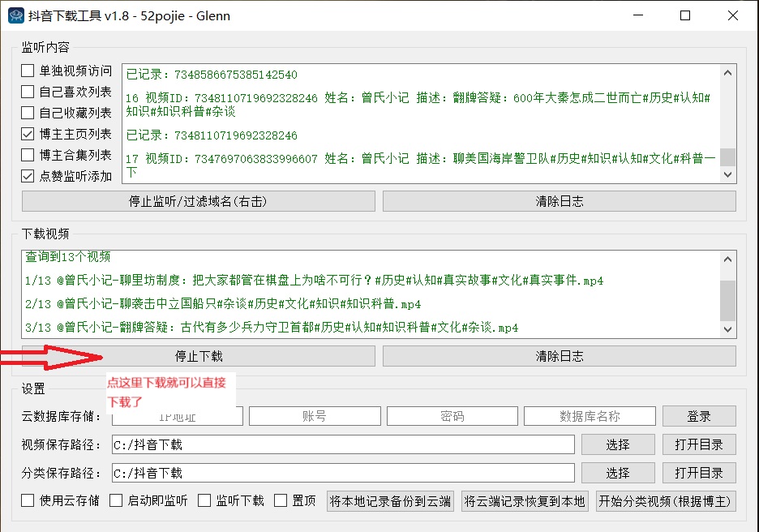Screen dimensions: 759x532
Task: Click the download log scrollbar thumb
Action: (x=727, y=301)
